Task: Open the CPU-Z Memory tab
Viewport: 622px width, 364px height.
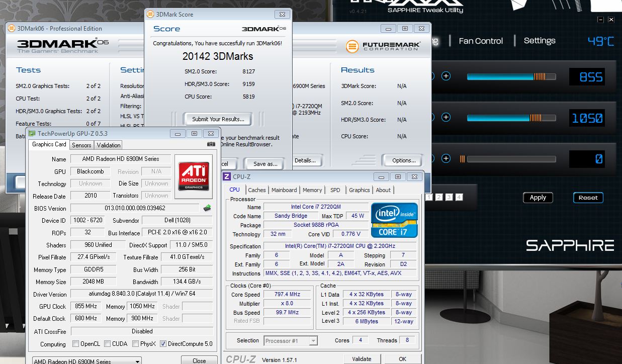Action: pos(312,190)
